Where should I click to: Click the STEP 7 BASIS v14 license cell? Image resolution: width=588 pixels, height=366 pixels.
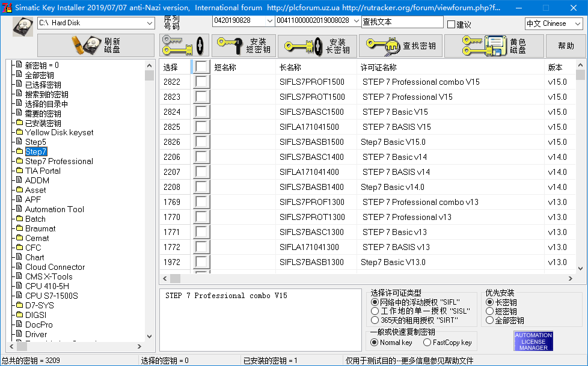click(396, 172)
